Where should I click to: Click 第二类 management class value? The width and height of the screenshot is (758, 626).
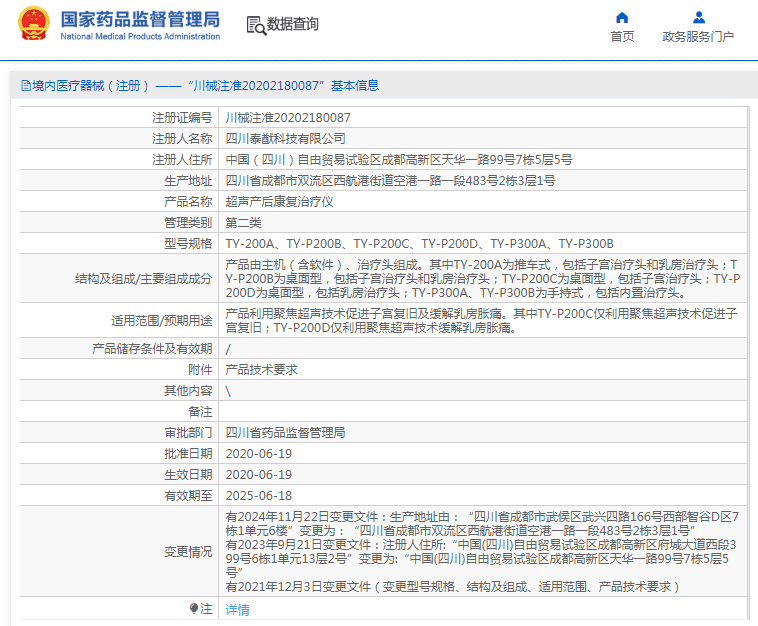[243, 223]
